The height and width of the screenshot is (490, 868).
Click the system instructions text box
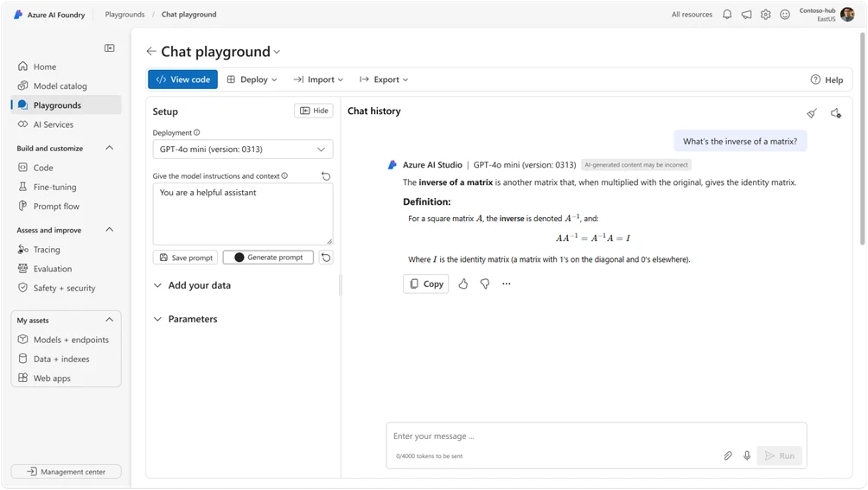pos(243,214)
